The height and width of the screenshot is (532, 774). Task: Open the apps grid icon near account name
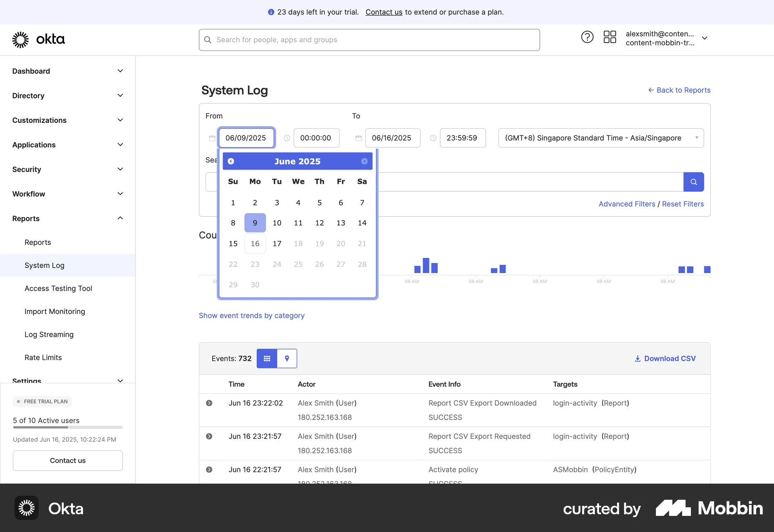pos(610,37)
